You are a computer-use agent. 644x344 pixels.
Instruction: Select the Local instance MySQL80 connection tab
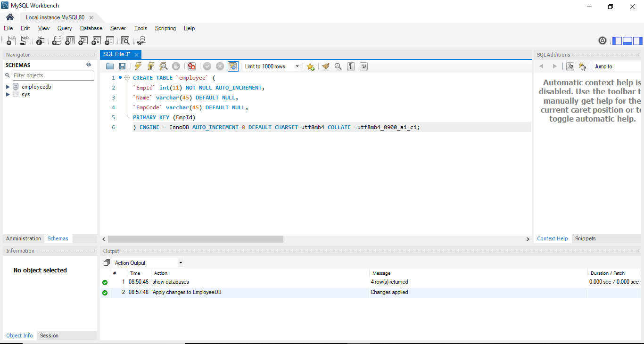pyautogui.click(x=55, y=17)
